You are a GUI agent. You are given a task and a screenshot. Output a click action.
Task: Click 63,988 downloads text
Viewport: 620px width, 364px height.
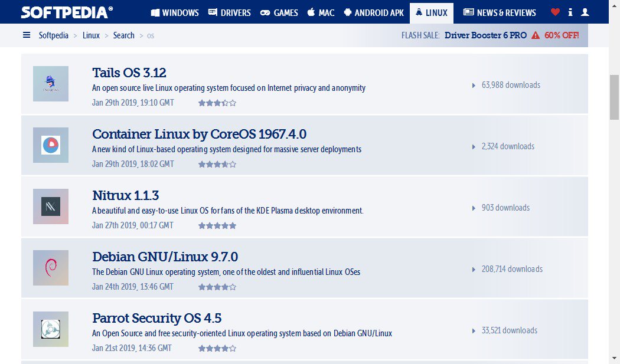click(511, 85)
